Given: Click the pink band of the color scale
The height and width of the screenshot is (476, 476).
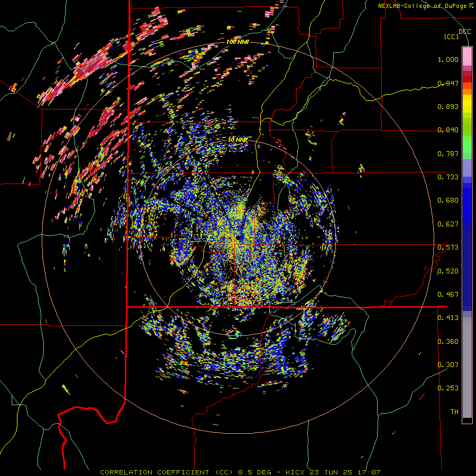Looking at the screenshot, I should 467,56.
